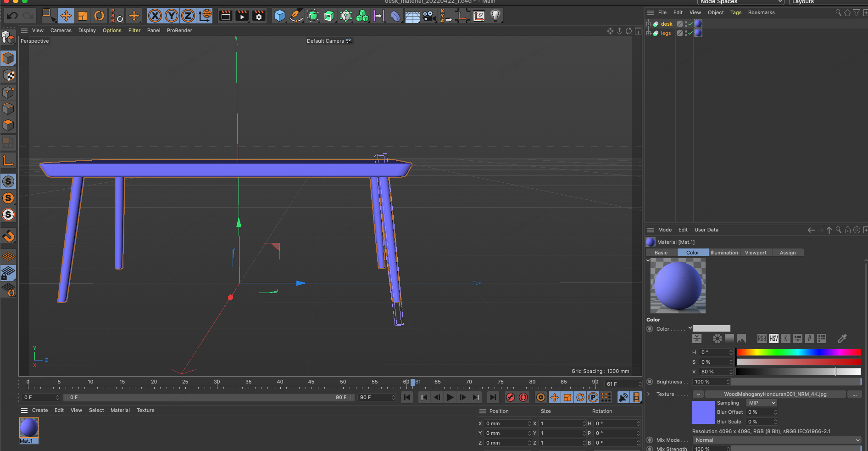Viewport: 868px width, 451px height.
Task: Open the Texture dropdown arrow button
Action: tap(698, 394)
